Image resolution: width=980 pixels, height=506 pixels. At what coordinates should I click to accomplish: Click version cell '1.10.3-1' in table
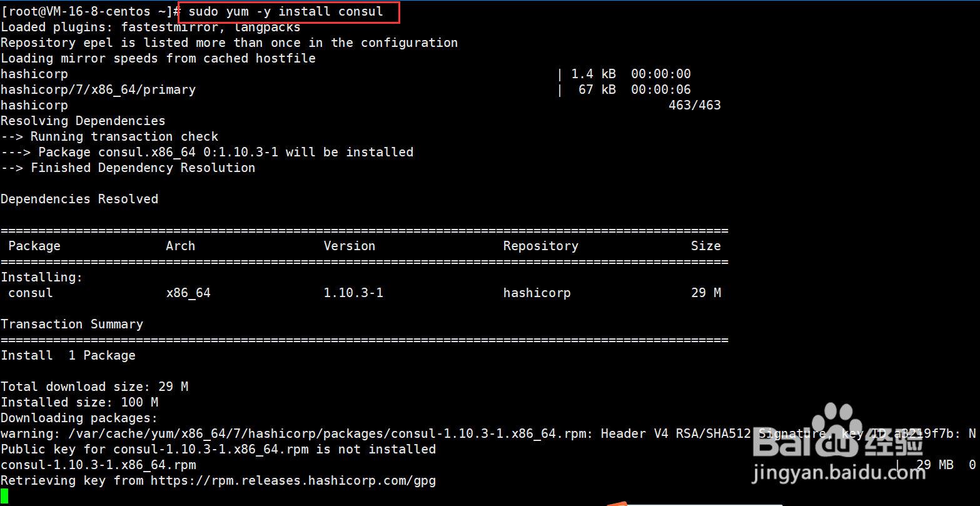click(x=353, y=293)
